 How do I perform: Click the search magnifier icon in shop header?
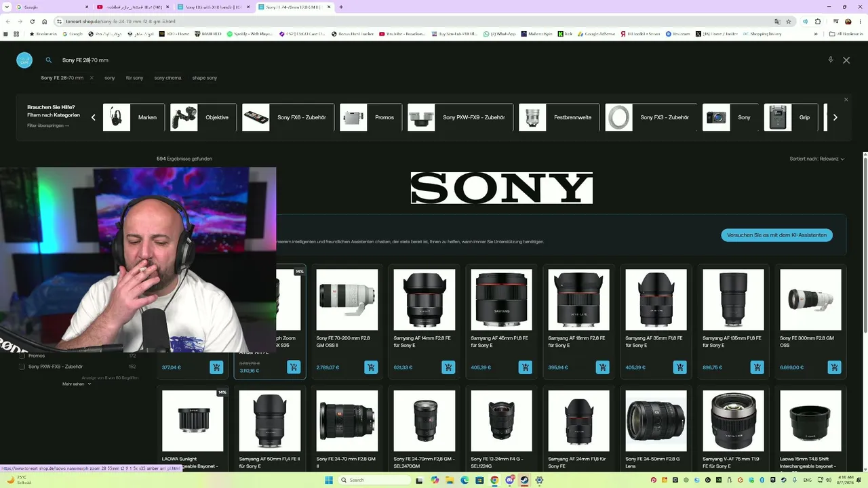click(49, 60)
